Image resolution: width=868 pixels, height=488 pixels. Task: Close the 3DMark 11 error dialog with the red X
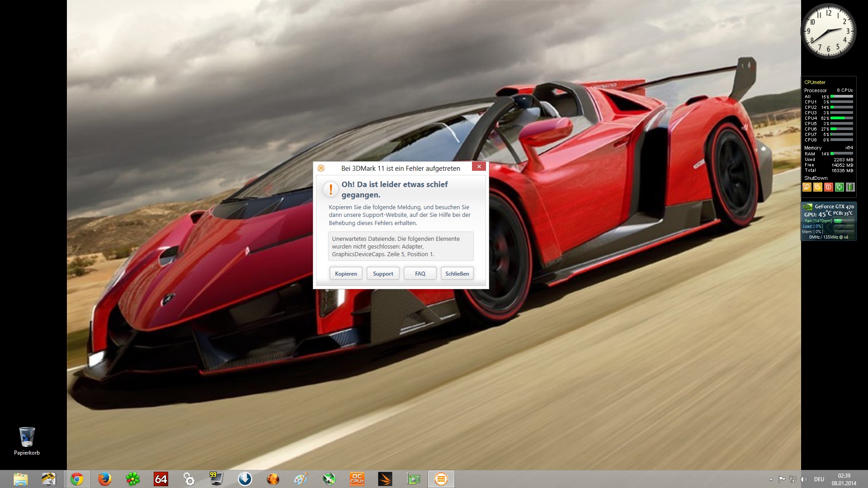point(479,167)
